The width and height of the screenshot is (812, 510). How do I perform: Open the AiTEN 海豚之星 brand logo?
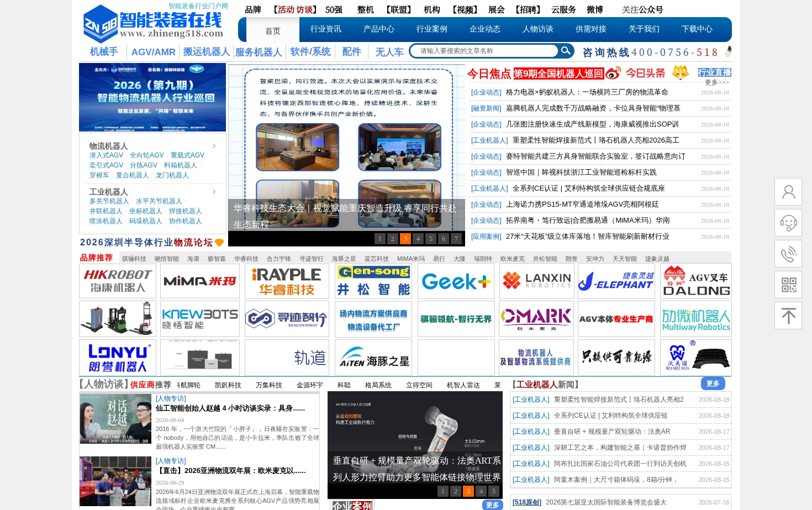click(373, 357)
